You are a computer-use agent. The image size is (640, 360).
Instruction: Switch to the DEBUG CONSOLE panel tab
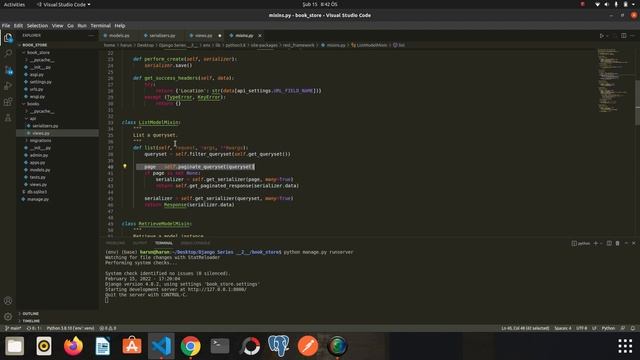click(x=195, y=243)
